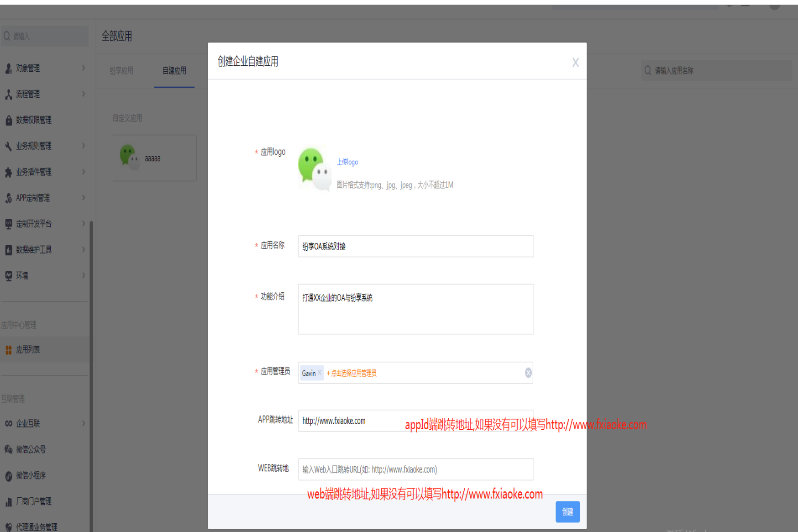Open 微信小程序 menu item
Viewport: 798px width, 532px height.
(x=45, y=475)
